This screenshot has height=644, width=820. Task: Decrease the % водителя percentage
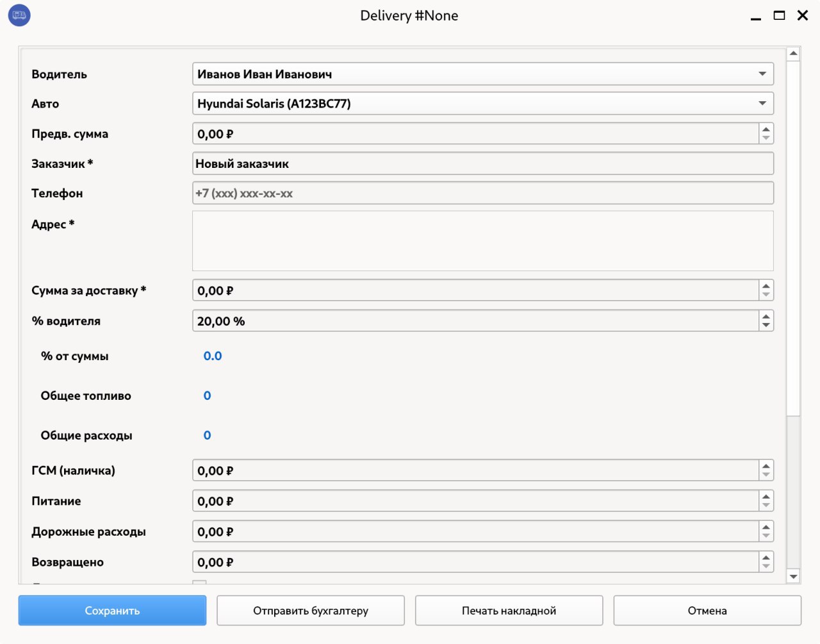766,326
